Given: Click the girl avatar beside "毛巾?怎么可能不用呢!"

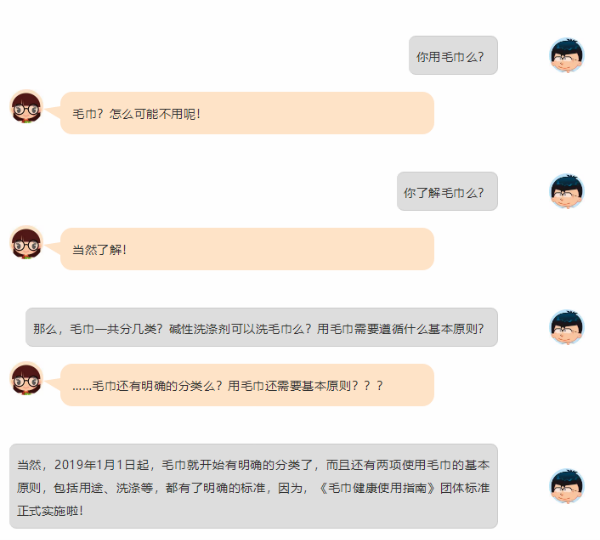Looking at the screenshot, I should point(26,107).
